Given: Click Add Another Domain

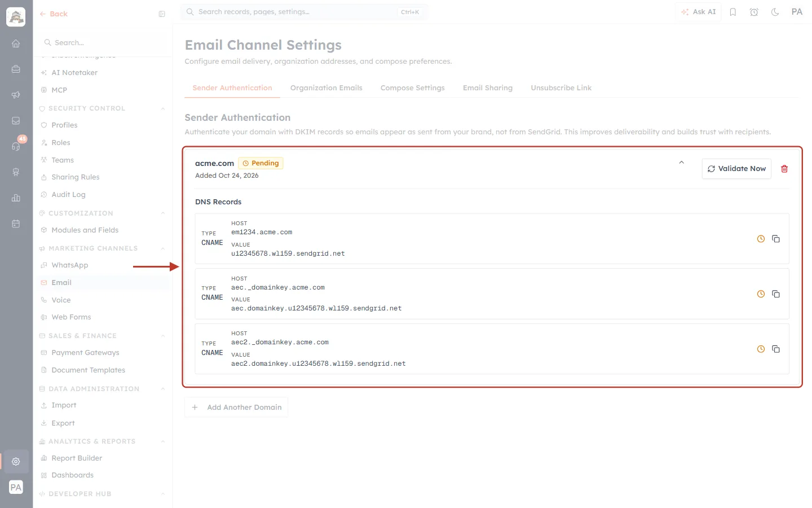Looking at the screenshot, I should point(236,408).
